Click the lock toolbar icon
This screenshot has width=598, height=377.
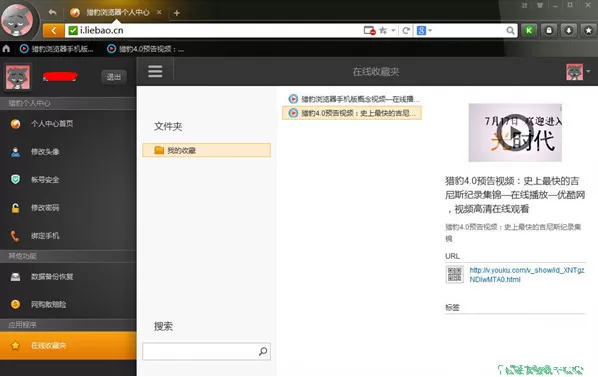[549, 30]
